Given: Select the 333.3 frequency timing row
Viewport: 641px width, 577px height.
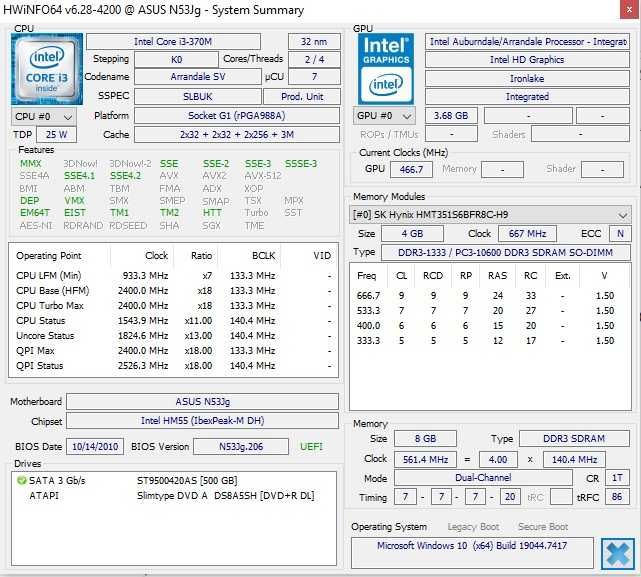Looking at the screenshot, I should tap(490, 341).
